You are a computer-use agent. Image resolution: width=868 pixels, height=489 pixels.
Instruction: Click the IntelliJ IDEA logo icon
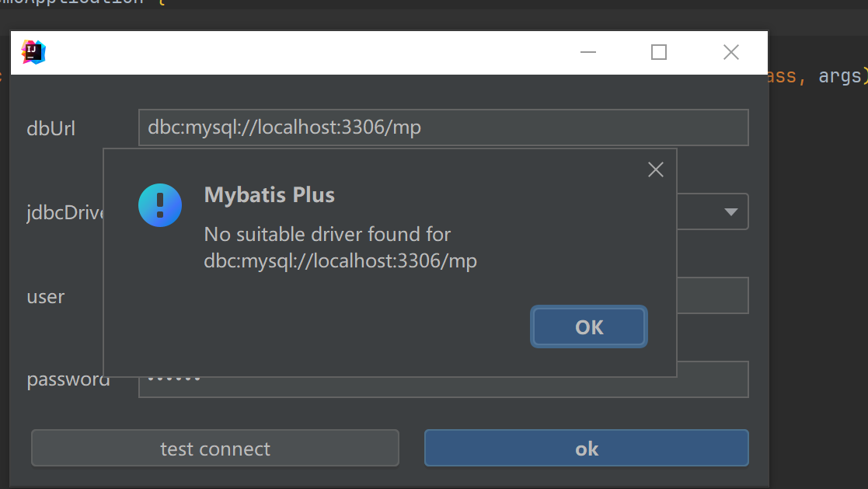(x=33, y=51)
